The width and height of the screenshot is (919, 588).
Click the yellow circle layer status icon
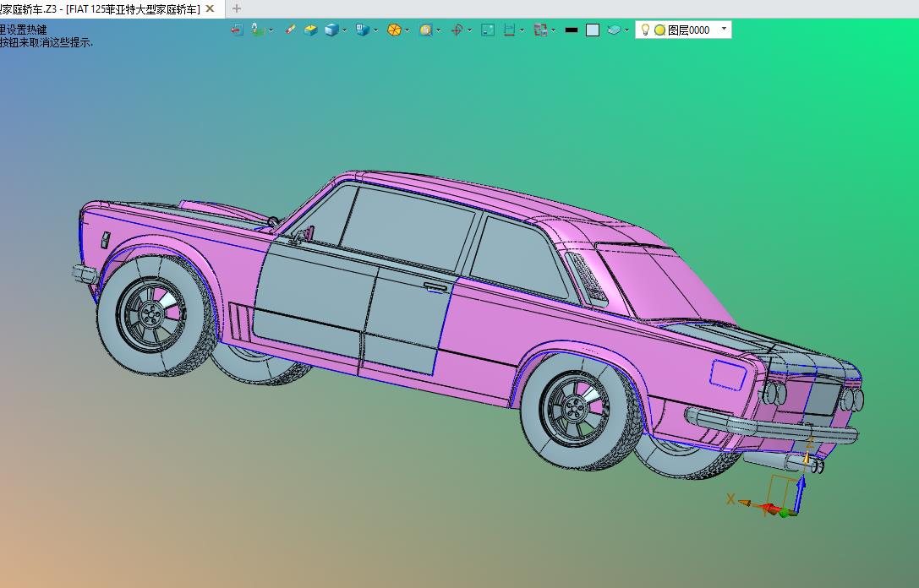point(660,30)
